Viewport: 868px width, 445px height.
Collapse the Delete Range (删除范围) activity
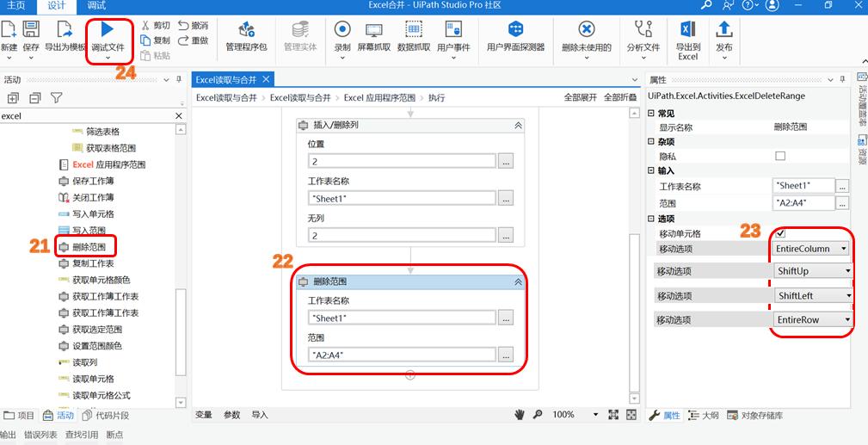click(x=518, y=281)
